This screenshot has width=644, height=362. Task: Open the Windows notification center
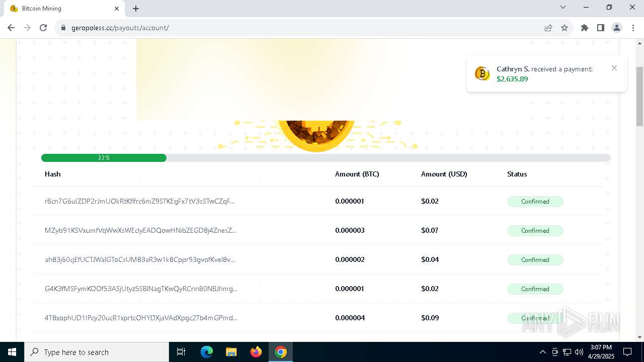click(627, 352)
